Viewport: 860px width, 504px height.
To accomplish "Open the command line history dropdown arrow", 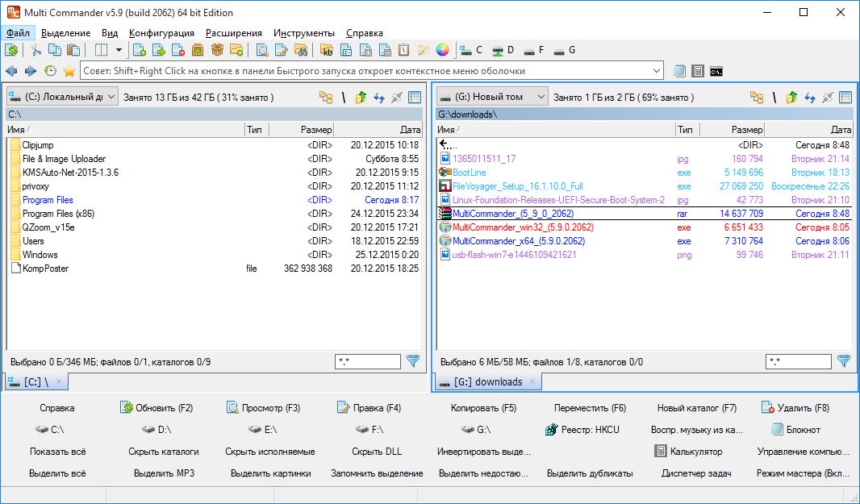I will [x=657, y=71].
